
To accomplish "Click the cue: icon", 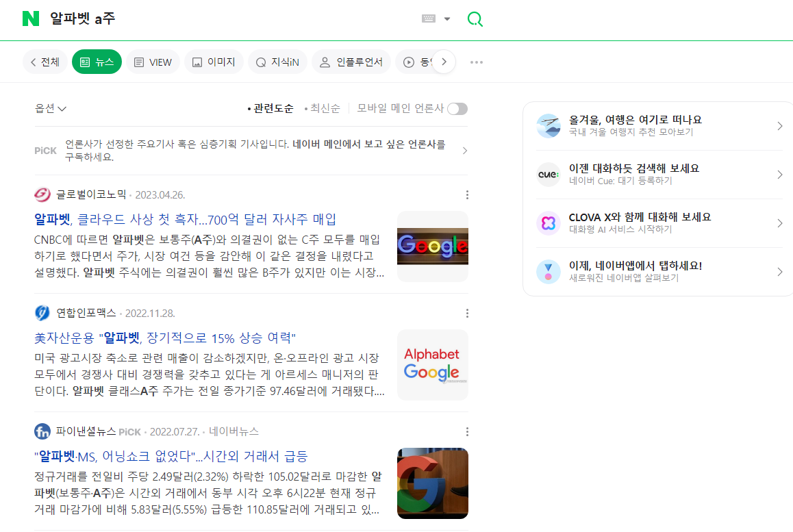I will 549,175.
